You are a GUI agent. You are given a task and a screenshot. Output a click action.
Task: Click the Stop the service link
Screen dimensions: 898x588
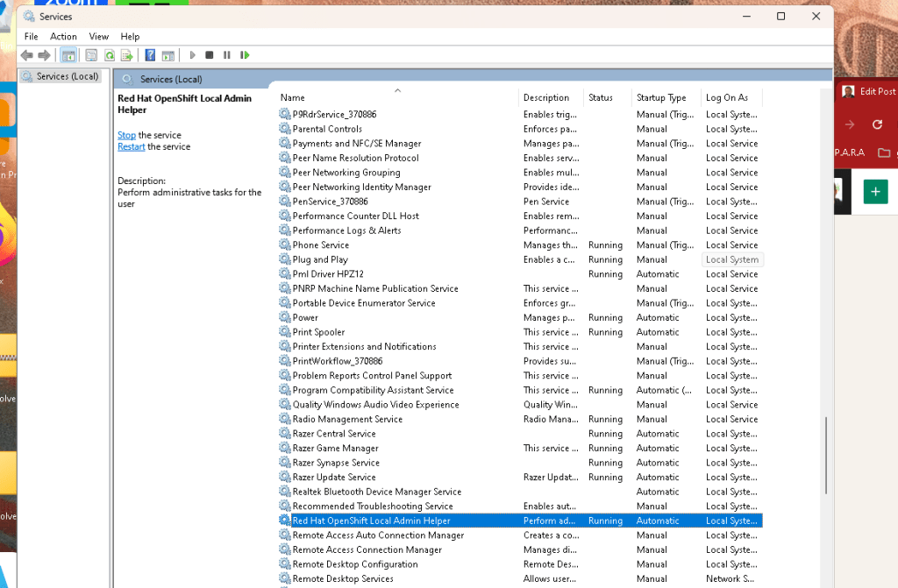(x=126, y=135)
